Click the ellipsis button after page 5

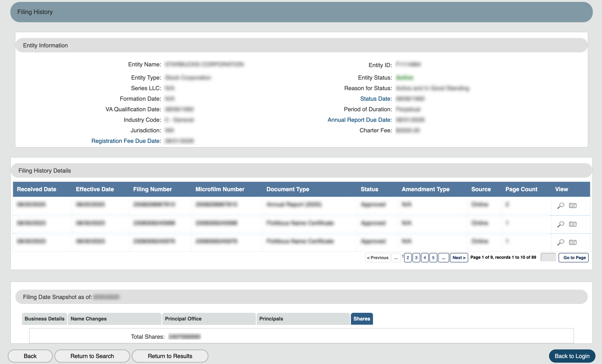click(444, 258)
